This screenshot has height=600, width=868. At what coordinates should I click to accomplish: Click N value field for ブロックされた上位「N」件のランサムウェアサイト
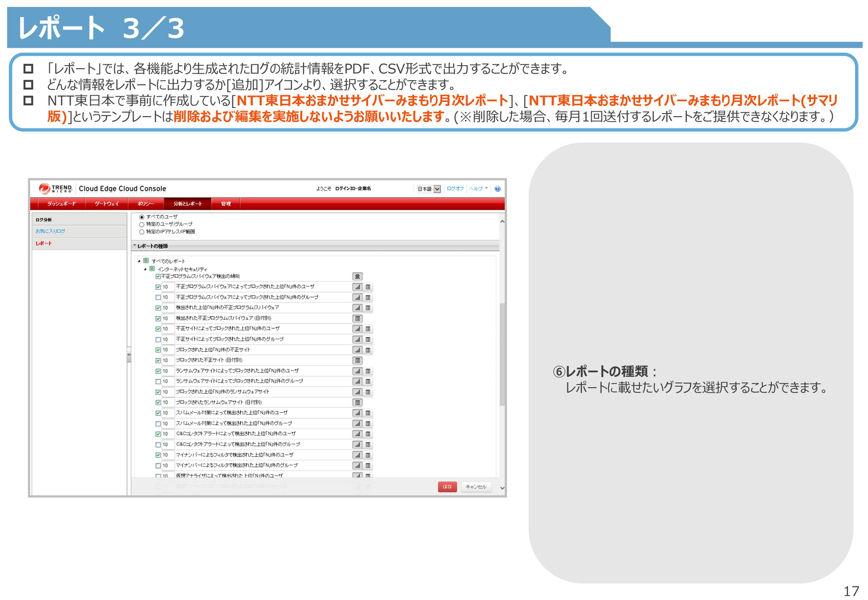(x=168, y=392)
